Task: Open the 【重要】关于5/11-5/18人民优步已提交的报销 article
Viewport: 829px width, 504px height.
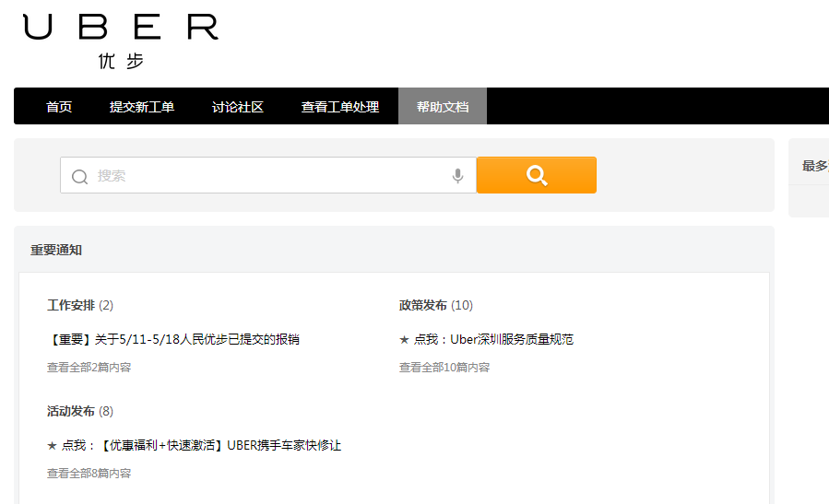Action: pyautogui.click(x=172, y=339)
